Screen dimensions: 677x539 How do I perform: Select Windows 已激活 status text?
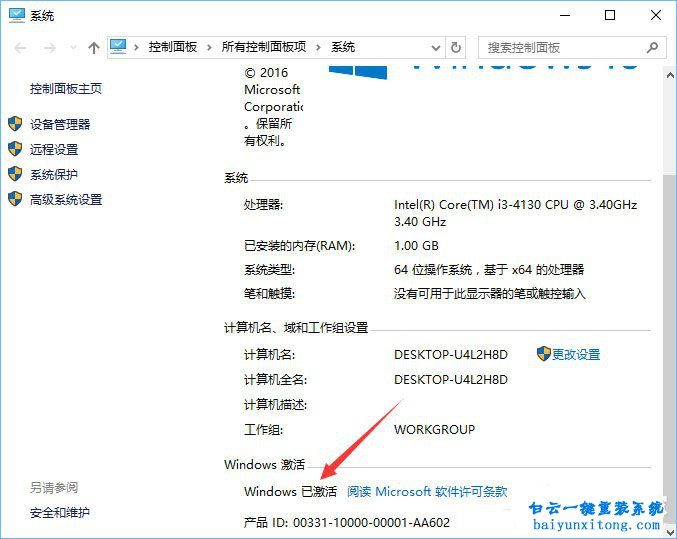pyautogui.click(x=290, y=491)
